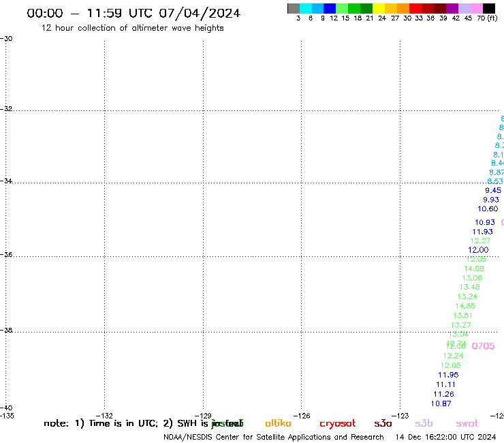The height and width of the screenshot is (443, 504).
Task: Click the wave height value "9.93"
Action: click(x=491, y=200)
